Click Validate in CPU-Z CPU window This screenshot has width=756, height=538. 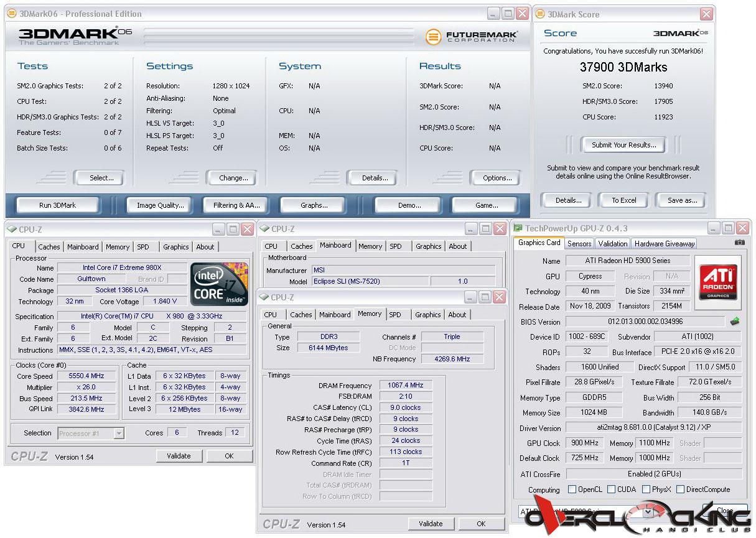179,456
